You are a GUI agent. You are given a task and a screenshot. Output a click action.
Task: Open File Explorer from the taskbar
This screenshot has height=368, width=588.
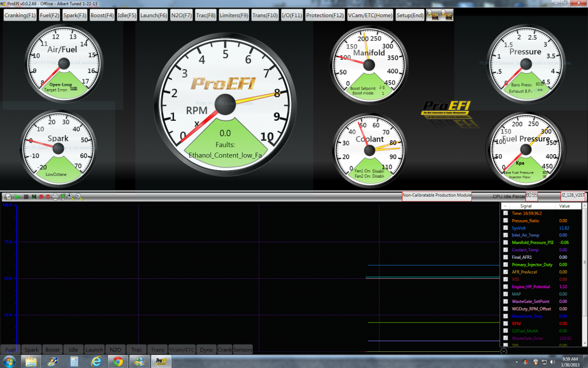pos(31,362)
